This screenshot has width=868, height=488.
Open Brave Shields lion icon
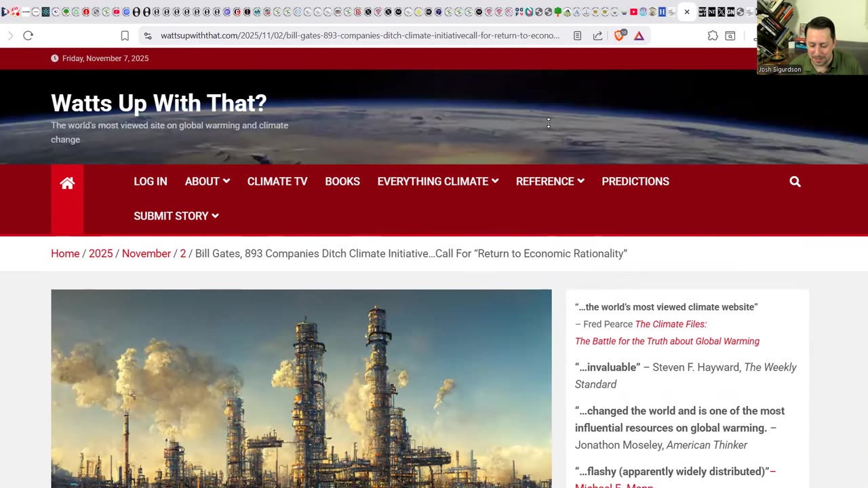[619, 35]
